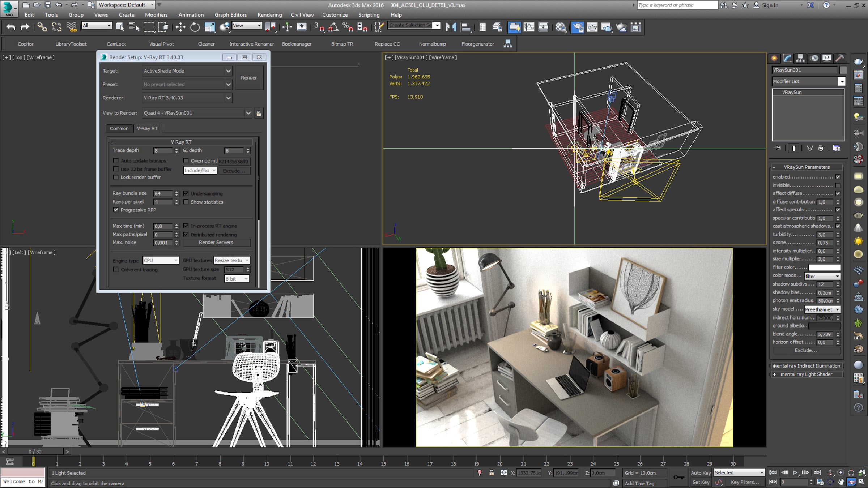868x488 pixels.
Task: Toggle VRaySun invisible checkbox
Action: (x=838, y=185)
